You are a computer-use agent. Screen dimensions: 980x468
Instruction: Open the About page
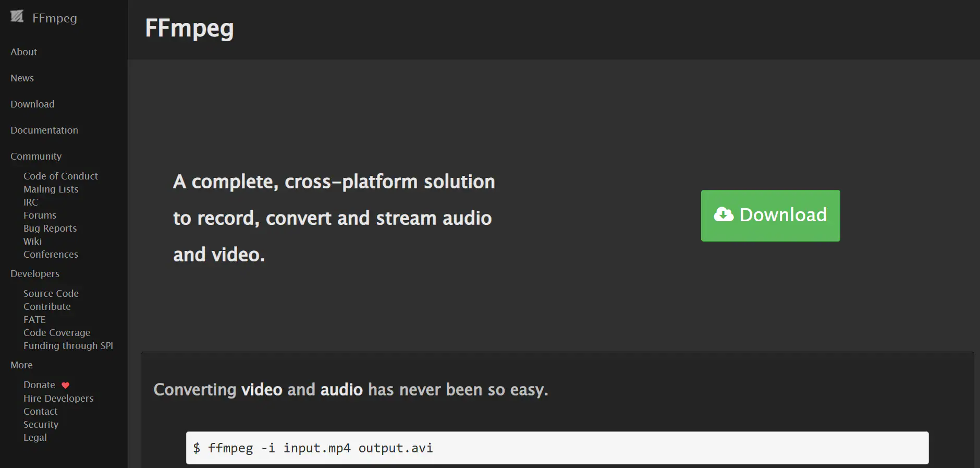(24, 52)
